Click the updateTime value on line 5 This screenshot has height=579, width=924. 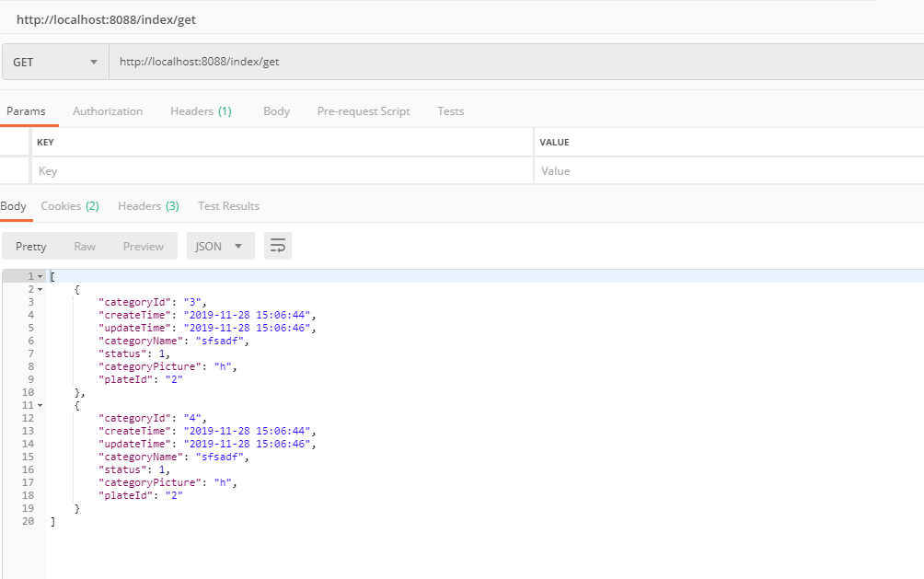tap(247, 329)
